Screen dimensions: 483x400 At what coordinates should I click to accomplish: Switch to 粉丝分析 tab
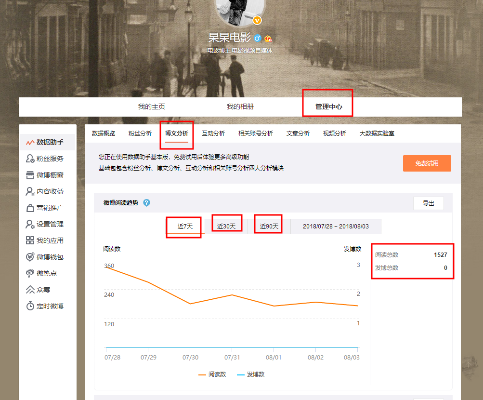(140, 133)
